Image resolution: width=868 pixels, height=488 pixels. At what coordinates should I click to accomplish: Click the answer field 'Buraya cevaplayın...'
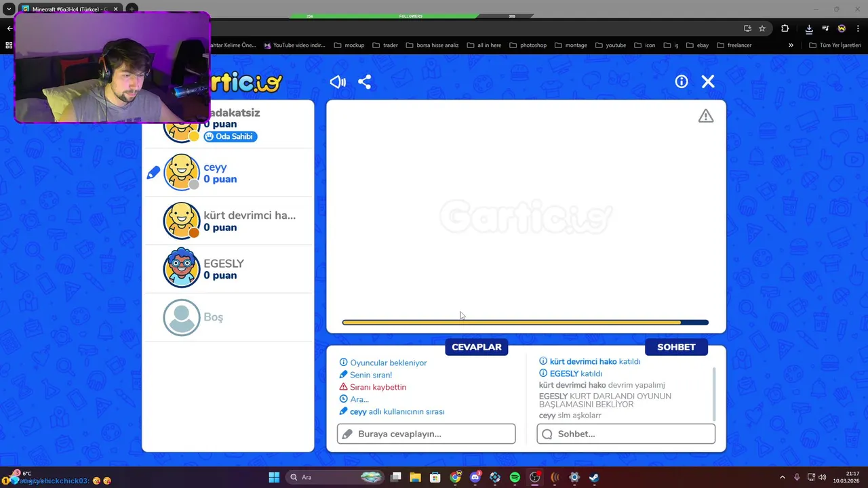click(426, 434)
